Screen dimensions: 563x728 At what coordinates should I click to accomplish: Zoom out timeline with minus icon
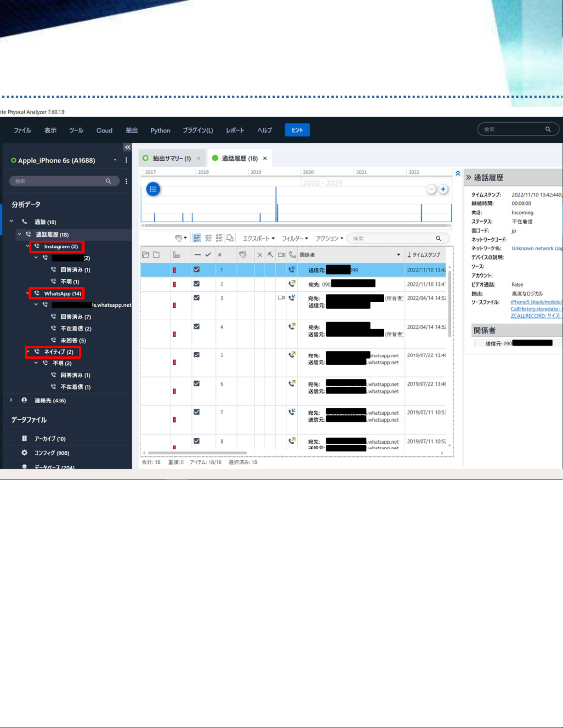(x=431, y=189)
